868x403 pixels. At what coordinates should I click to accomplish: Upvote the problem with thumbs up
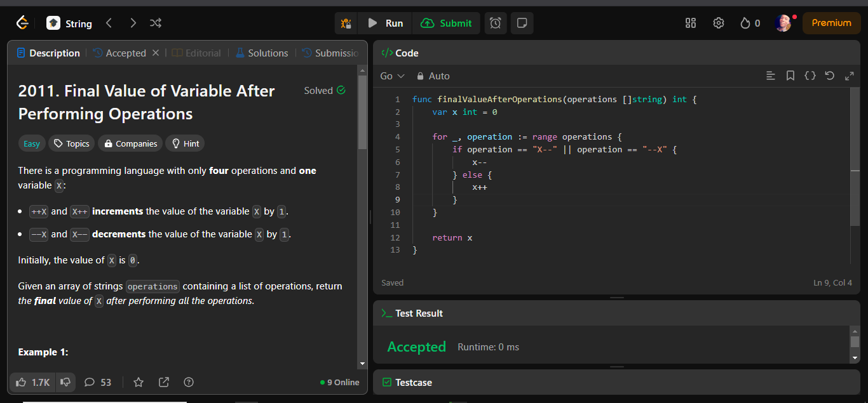[x=33, y=382]
